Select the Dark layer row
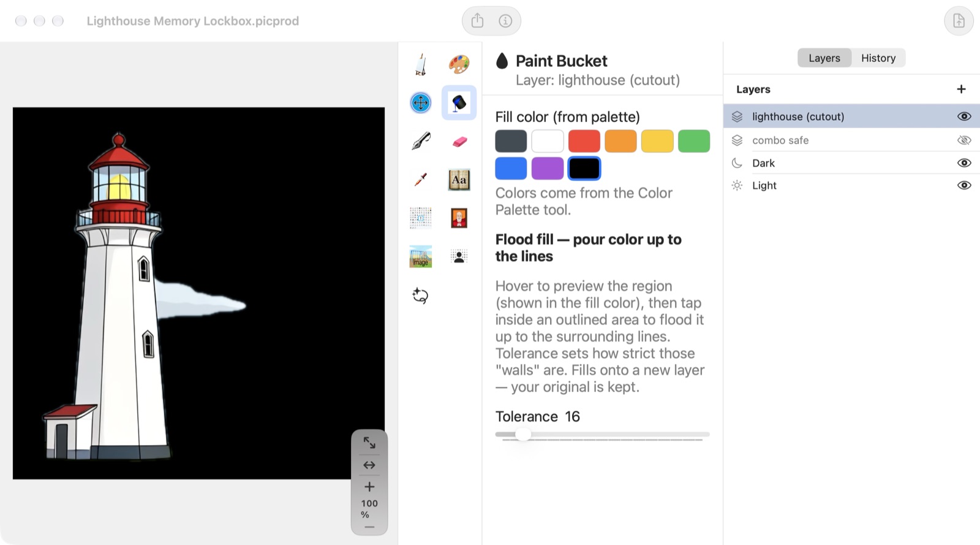The height and width of the screenshot is (545, 980). [851, 163]
